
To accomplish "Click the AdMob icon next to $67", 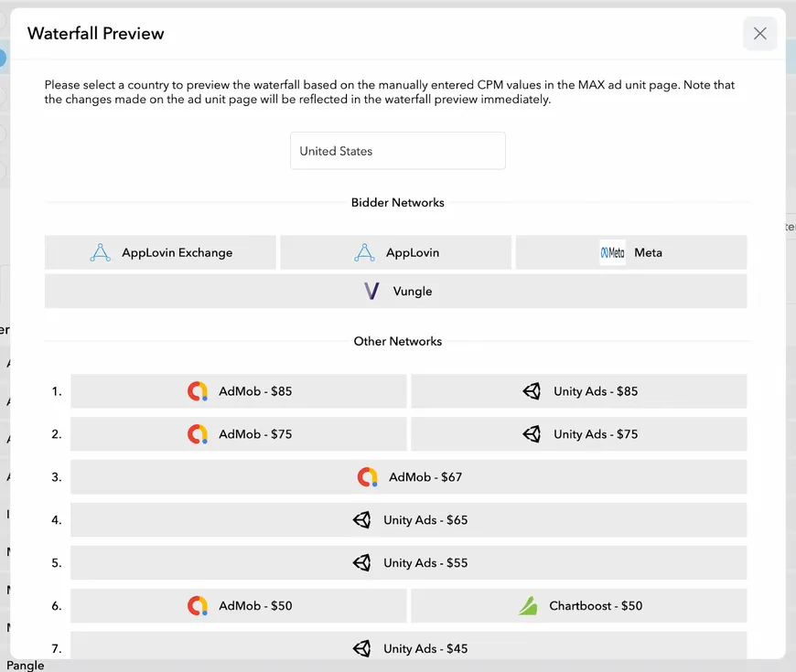I will (365, 476).
